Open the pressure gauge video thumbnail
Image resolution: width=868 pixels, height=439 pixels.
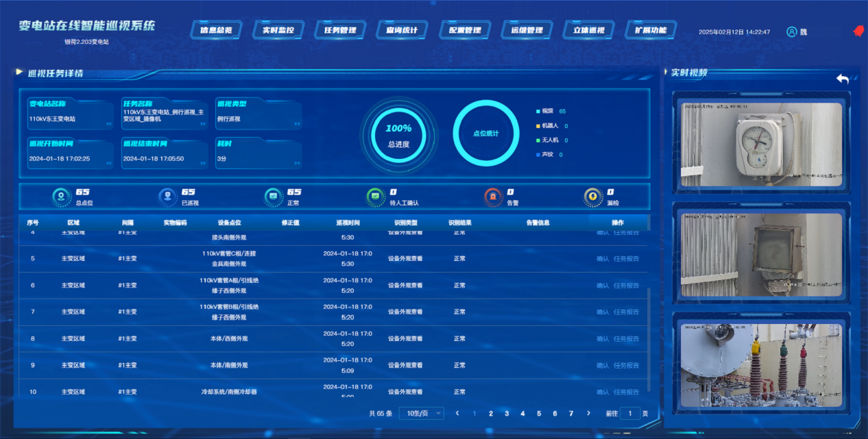point(760,145)
